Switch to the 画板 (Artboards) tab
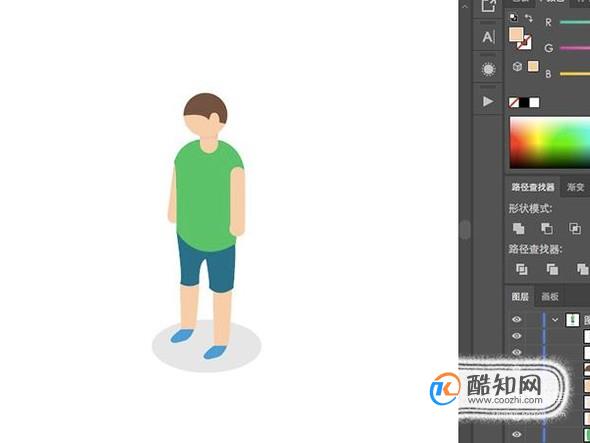This screenshot has height=443, width=590. click(550, 297)
